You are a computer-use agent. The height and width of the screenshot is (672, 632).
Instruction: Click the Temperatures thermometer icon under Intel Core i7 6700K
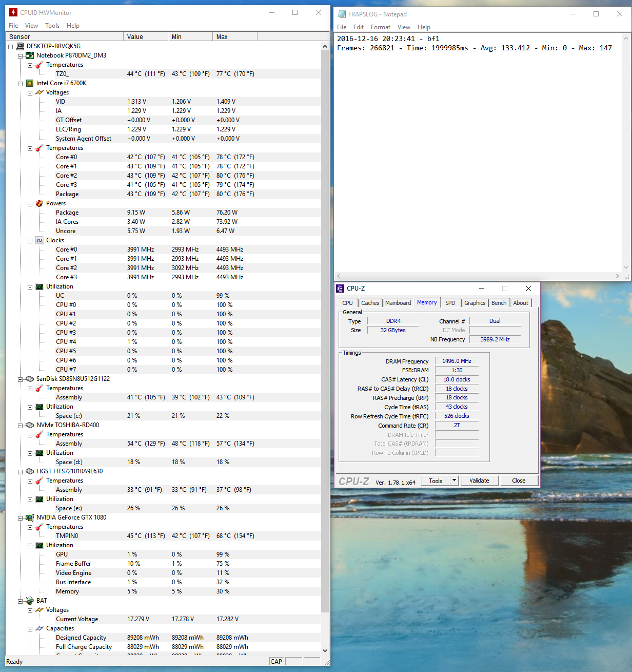(39, 148)
